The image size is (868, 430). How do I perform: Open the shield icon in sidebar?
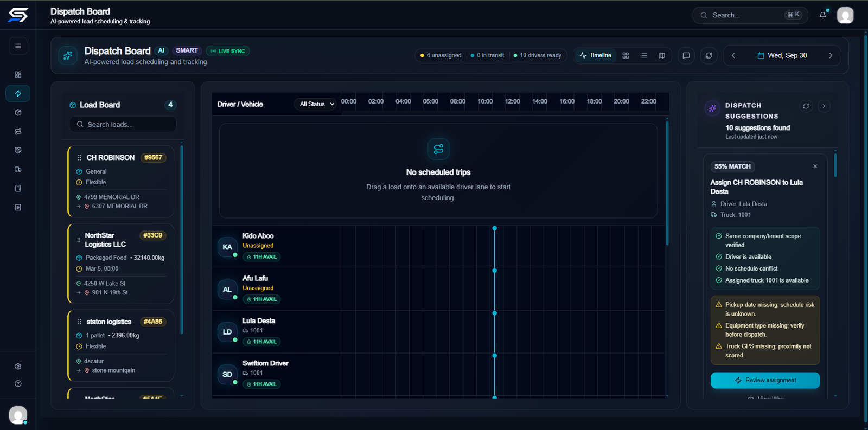tap(18, 150)
